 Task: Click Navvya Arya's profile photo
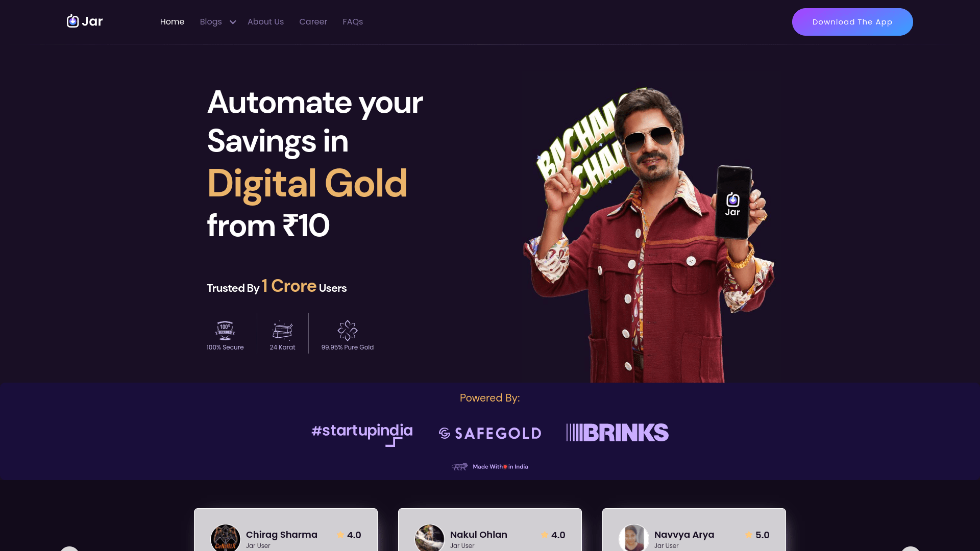(x=634, y=538)
